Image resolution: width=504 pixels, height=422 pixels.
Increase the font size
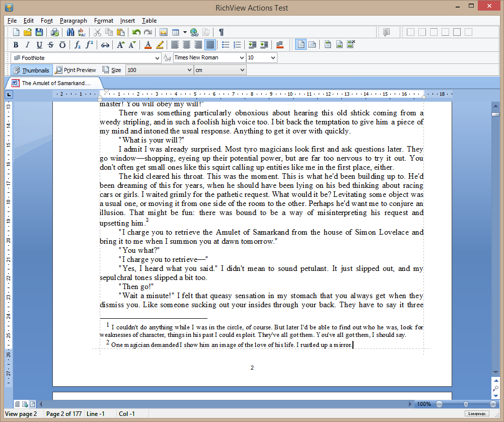coord(120,45)
